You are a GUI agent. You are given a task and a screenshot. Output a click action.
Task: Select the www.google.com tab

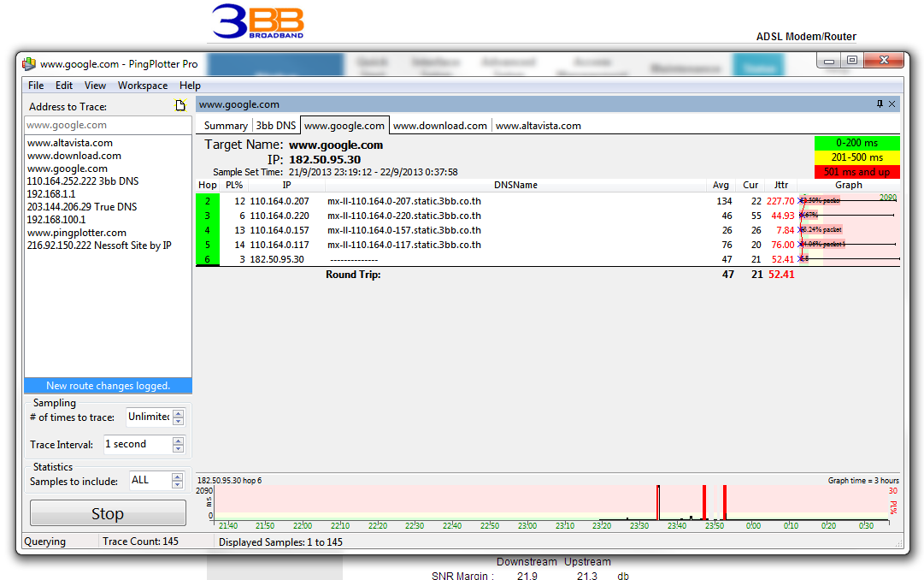tap(344, 126)
